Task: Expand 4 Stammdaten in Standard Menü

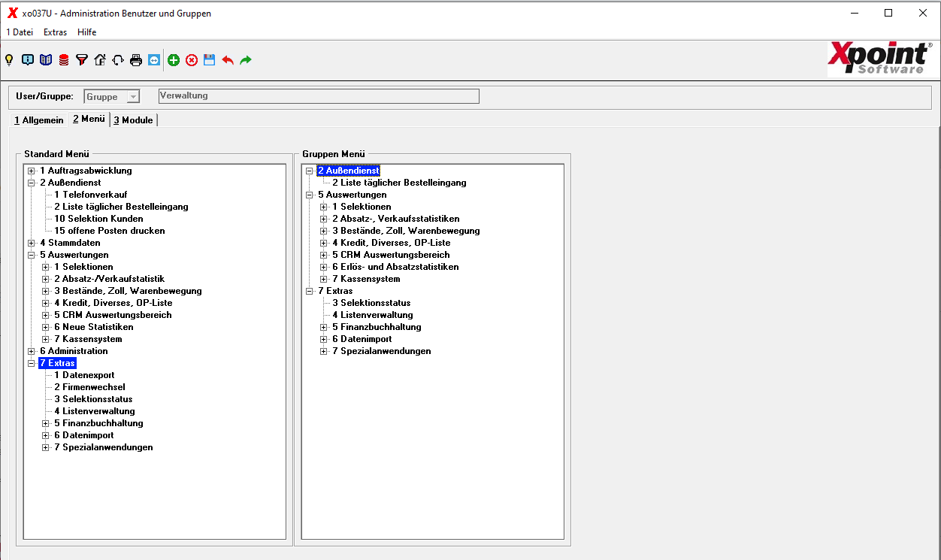Action: click(x=32, y=243)
